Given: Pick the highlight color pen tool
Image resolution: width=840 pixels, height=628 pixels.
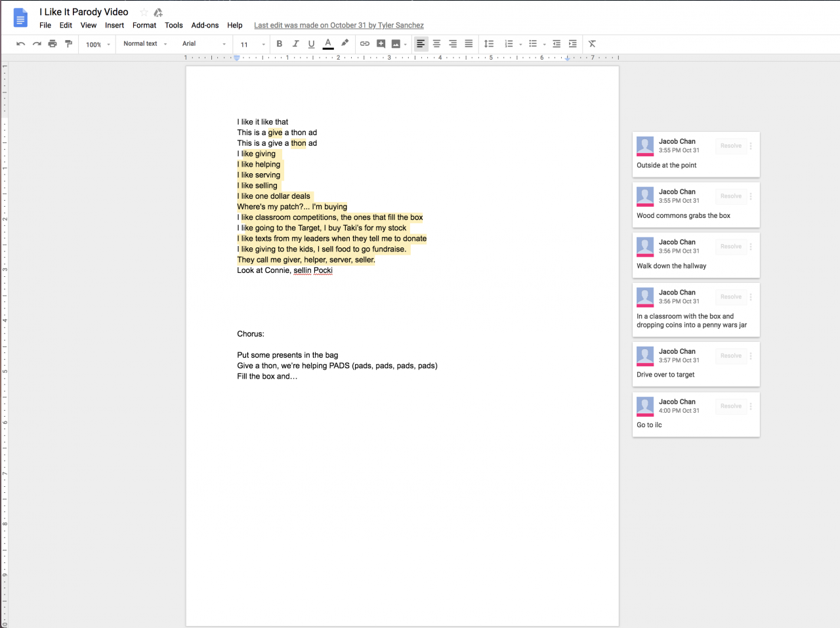Looking at the screenshot, I should [x=345, y=44].
